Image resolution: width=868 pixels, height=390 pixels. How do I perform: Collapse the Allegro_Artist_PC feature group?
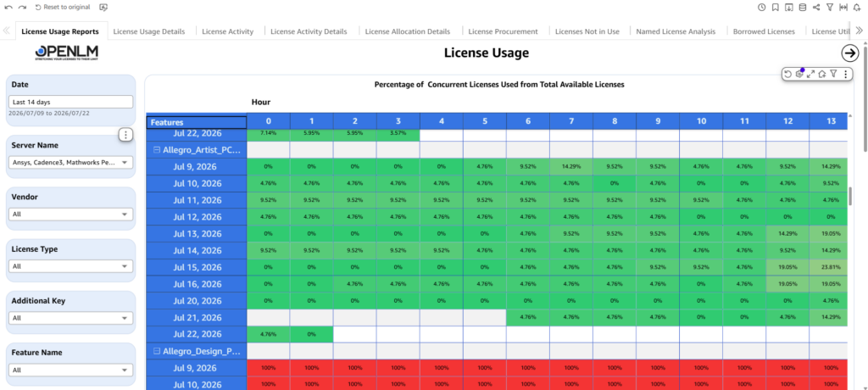pyautogui.click(x=157, y=149)
